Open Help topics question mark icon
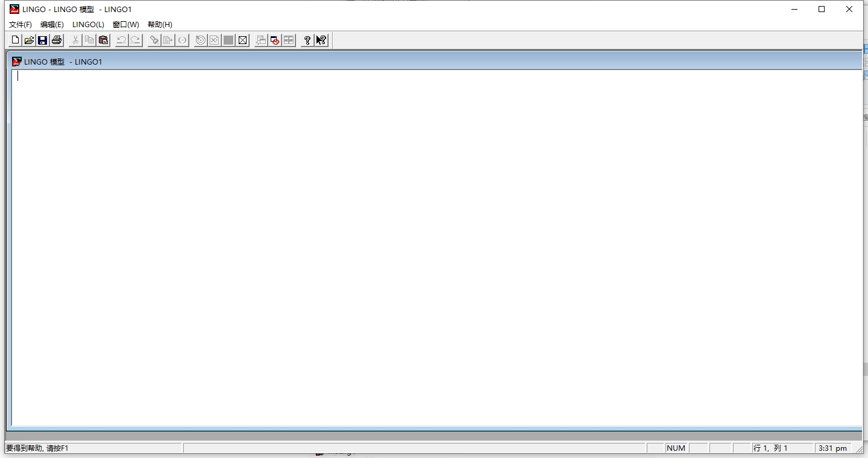The height and width of the screenshot is (458, 868). coord(307,40)
